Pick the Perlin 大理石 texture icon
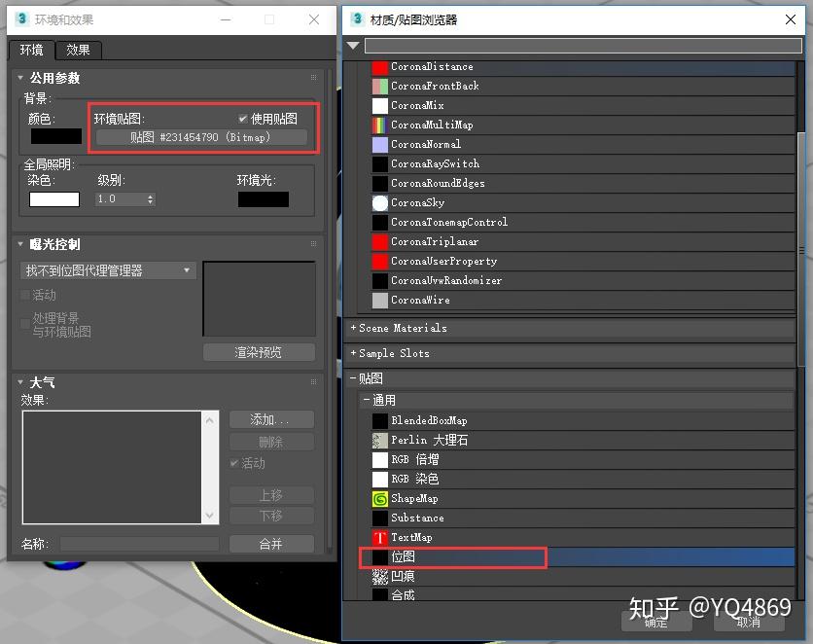Screen dimensions: 813x644 [x=380, y=441]
